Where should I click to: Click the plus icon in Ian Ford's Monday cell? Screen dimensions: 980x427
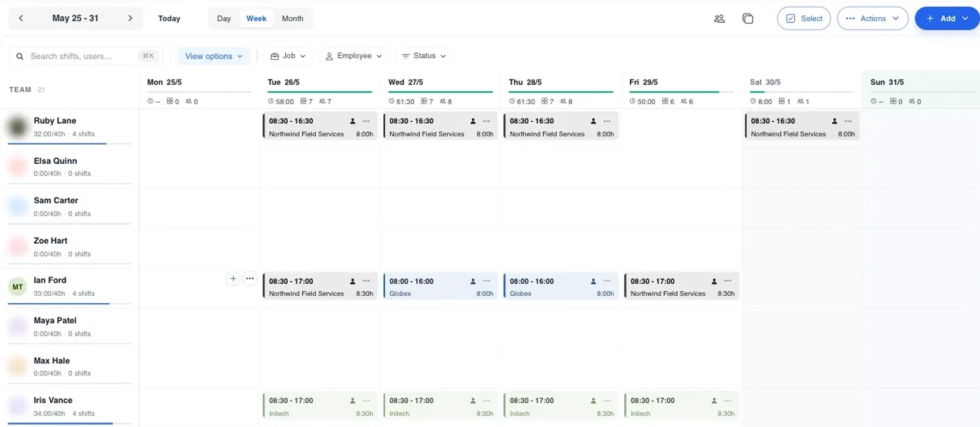tap(233, 279)
